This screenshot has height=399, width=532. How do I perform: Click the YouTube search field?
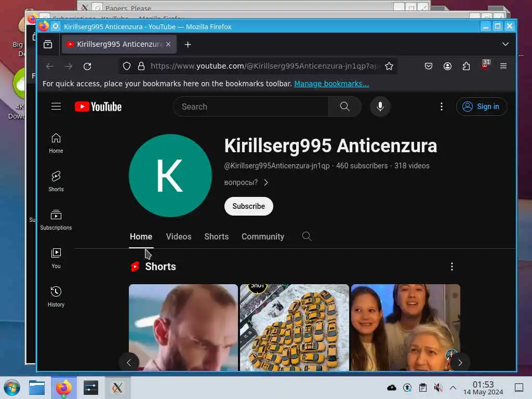251,107
